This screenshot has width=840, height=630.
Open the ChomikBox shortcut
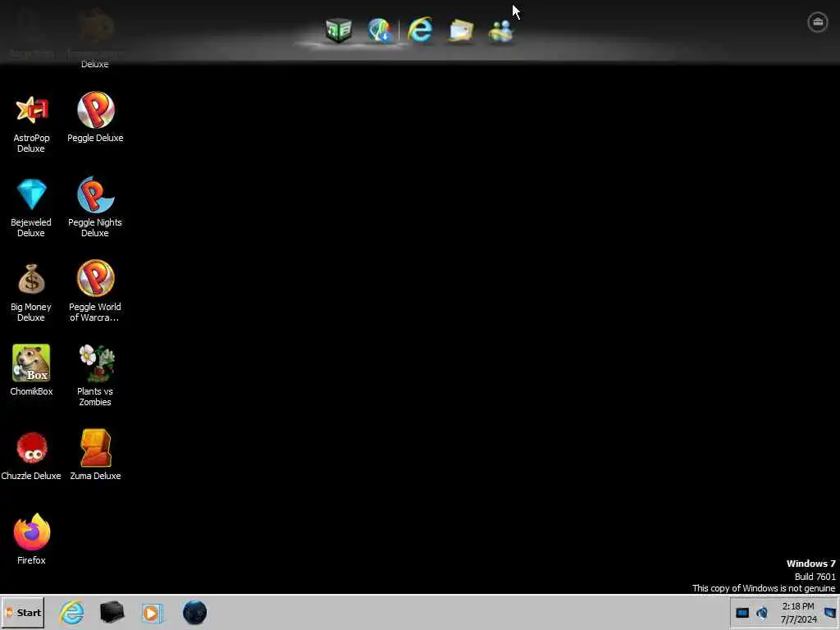[x=31, y=363]
